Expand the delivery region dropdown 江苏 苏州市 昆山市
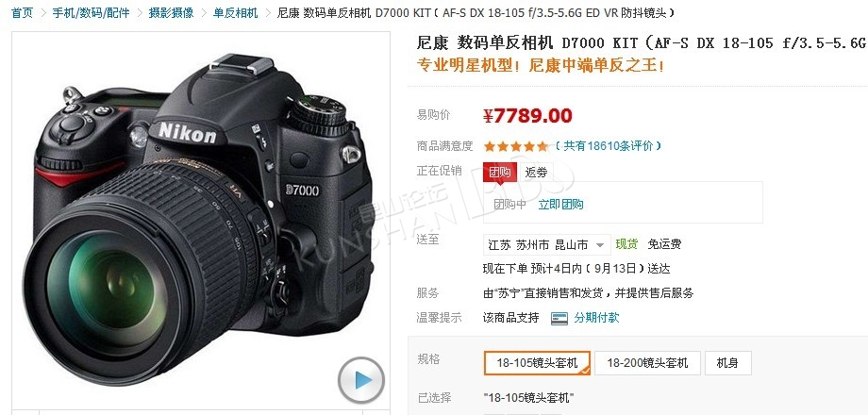Viewport: 868px width, 415px height. point(546,244)
